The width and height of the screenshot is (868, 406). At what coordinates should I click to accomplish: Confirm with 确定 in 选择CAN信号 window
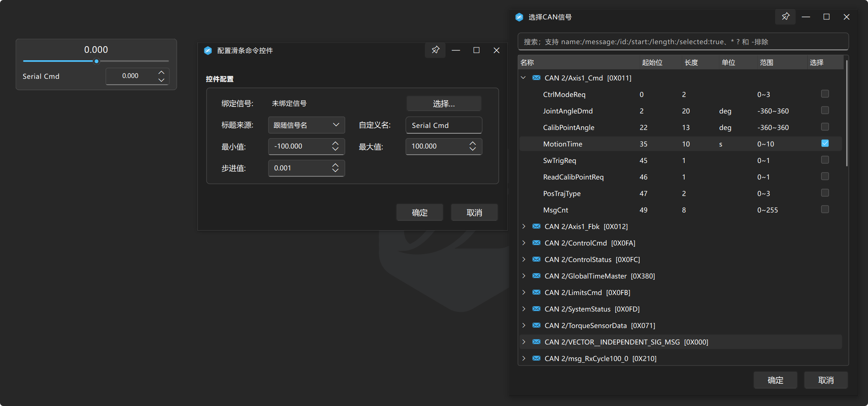pos(775,380)
